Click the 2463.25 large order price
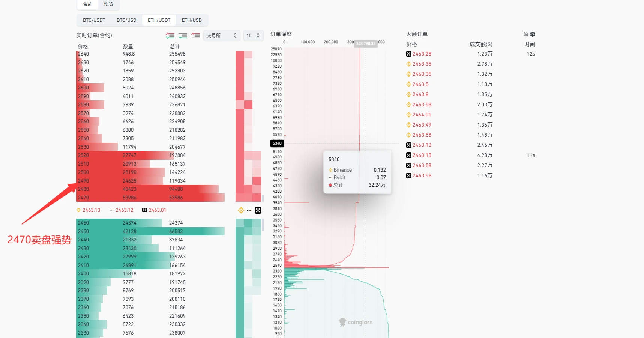644x338 pixels. coord(422,54)
